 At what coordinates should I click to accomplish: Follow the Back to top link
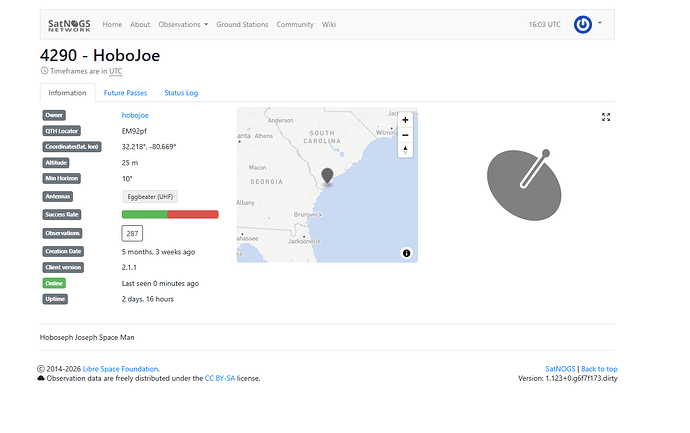click(x=599, y=369)
